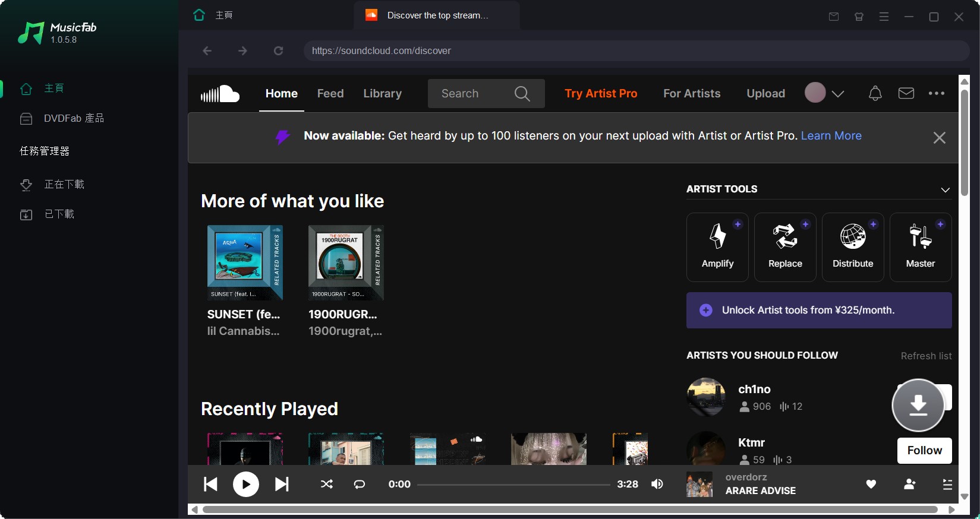
Task: Dismiss the Now available banner
Action: (x=939, y=138)
